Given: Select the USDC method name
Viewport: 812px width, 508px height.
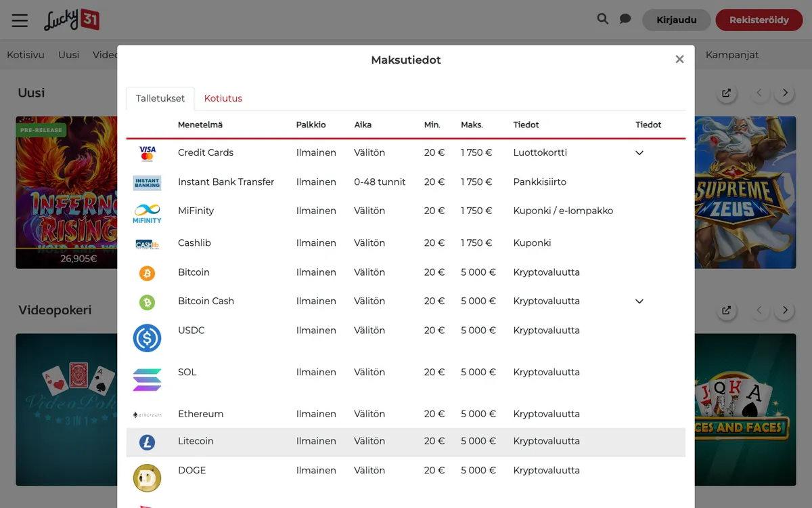Looking at the screenshot, I should (x=191, y=330).
